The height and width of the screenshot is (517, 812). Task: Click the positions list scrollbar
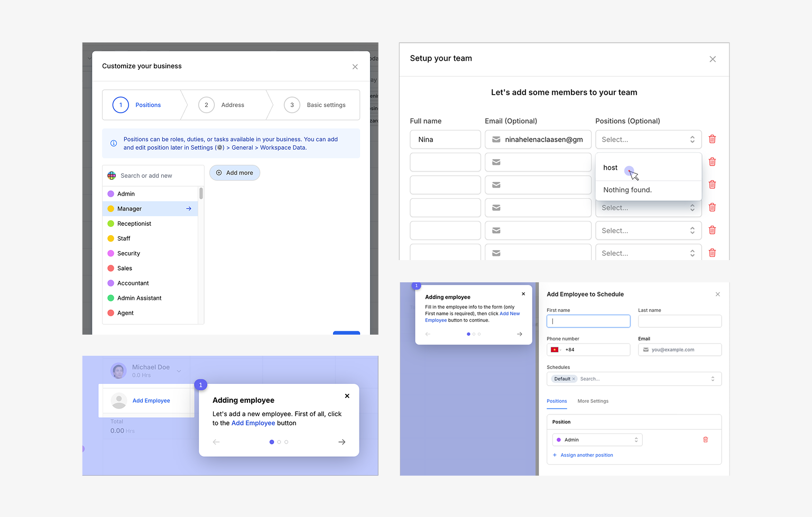[201, 193]
